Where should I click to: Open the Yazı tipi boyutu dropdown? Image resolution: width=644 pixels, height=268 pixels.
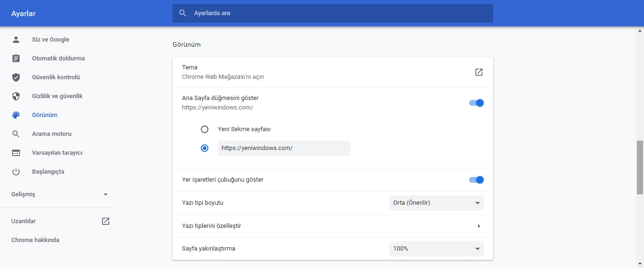[x=436, y=203]
